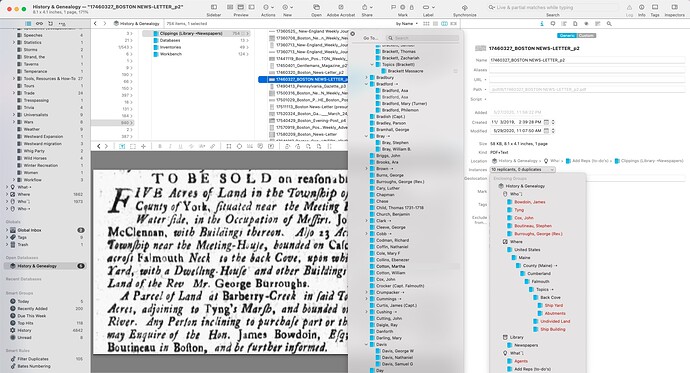Select the rectangular selection tool in PDF toolbar
Image resolution: width=690 pixels, height=373 pixels.
(132, 146)
